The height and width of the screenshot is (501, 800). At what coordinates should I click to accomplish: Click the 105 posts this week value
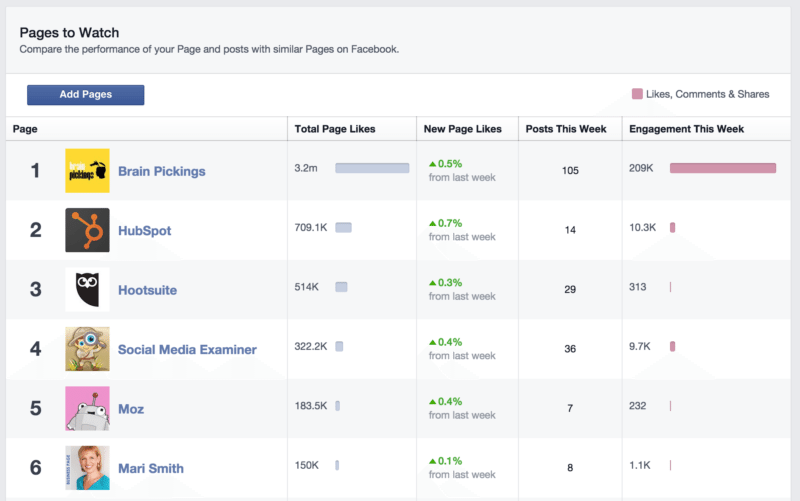(570, 171)
